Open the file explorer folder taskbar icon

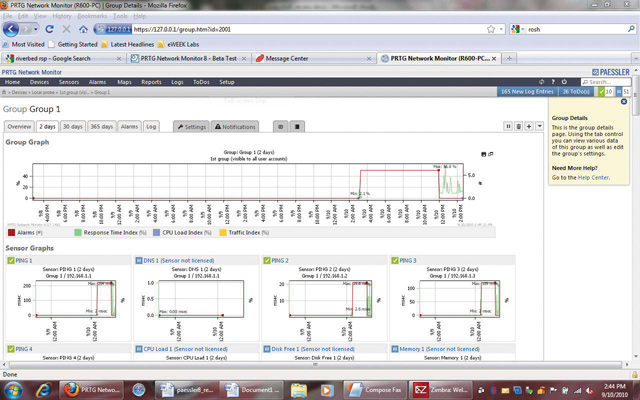point(298,390)
